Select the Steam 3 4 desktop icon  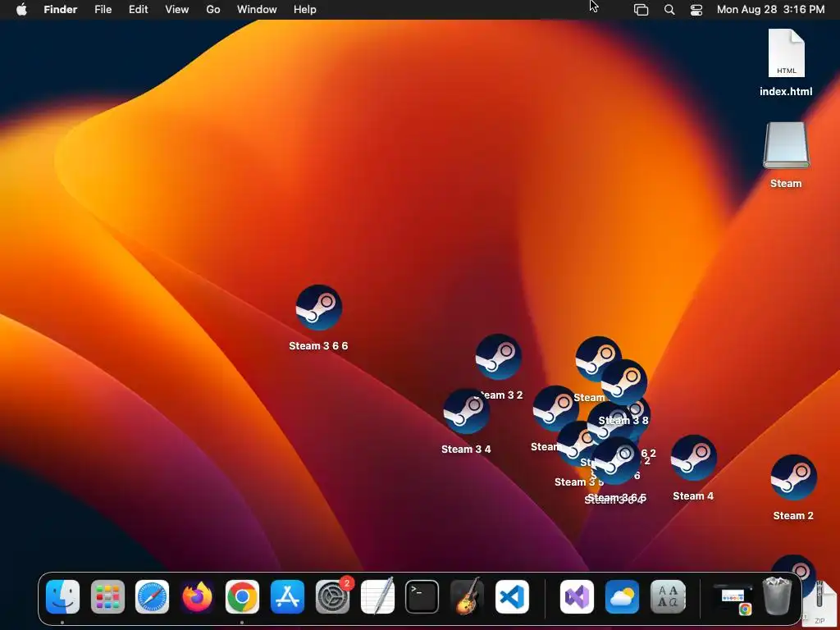click(466, 412)
